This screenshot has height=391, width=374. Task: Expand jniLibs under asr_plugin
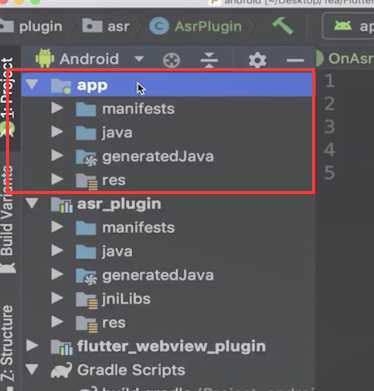point(57,298)
